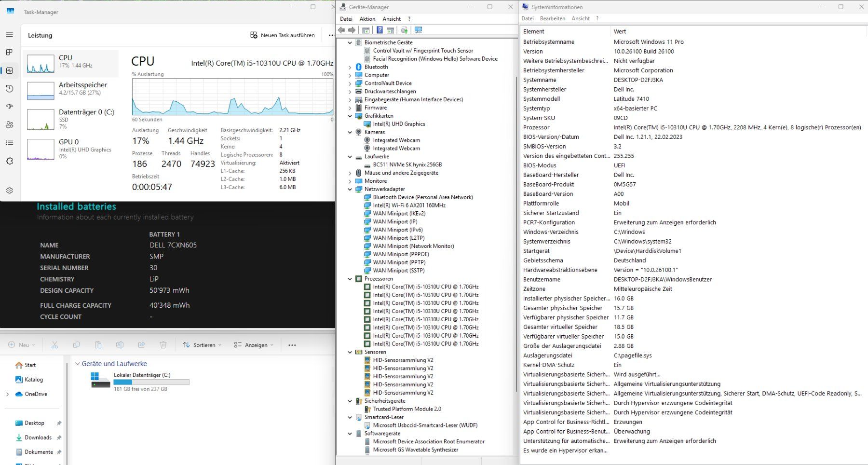Open Task Manager Services puzzle icon

(x=9, y=161)
